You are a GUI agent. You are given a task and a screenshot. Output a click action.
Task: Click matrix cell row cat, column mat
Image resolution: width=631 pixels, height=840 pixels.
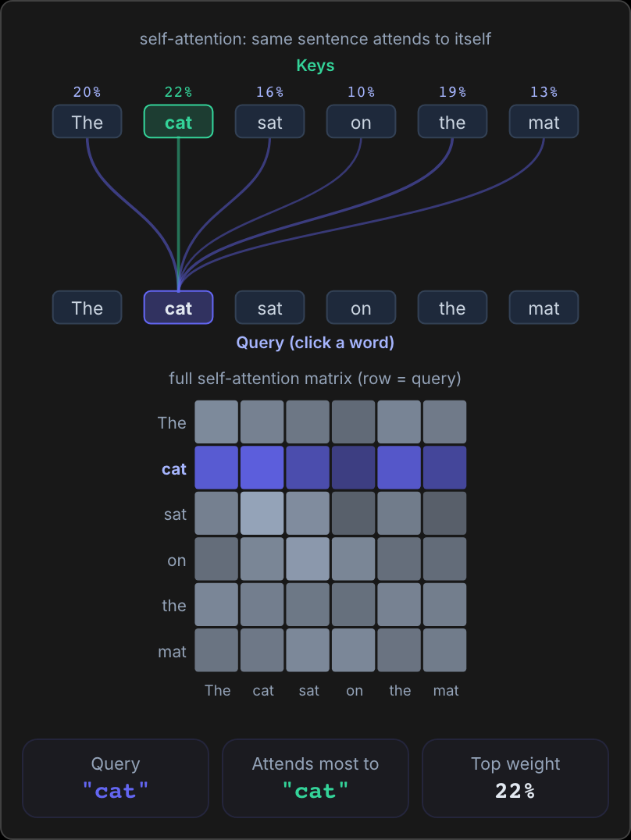point(445,468)
